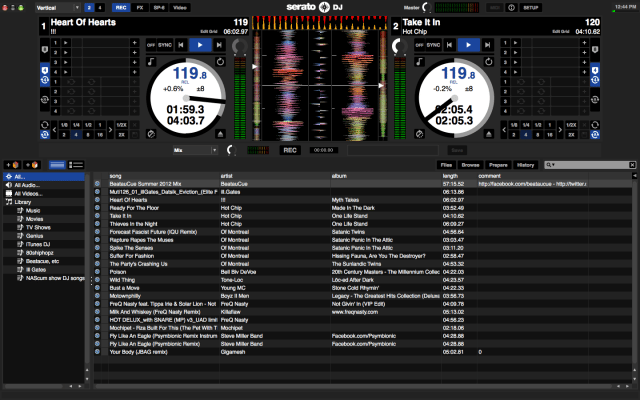Toggle manual loop mode on deck 1
The image size is (640, 400).
point(45,124)
